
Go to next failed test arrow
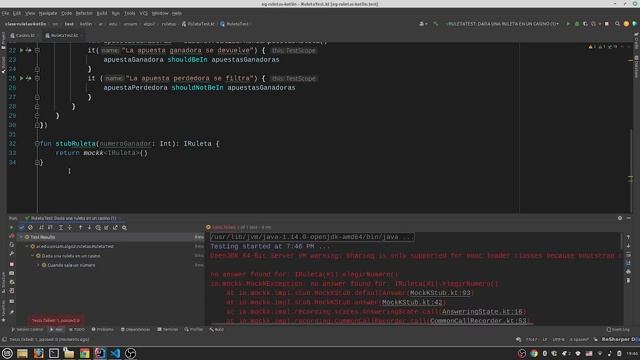(x=89, y=227)
